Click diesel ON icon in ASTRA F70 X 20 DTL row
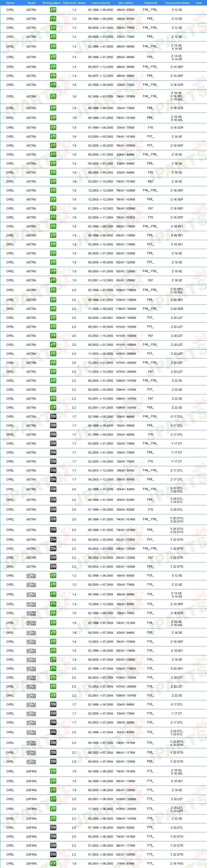207x868 pixels. (x=53, y=510)
